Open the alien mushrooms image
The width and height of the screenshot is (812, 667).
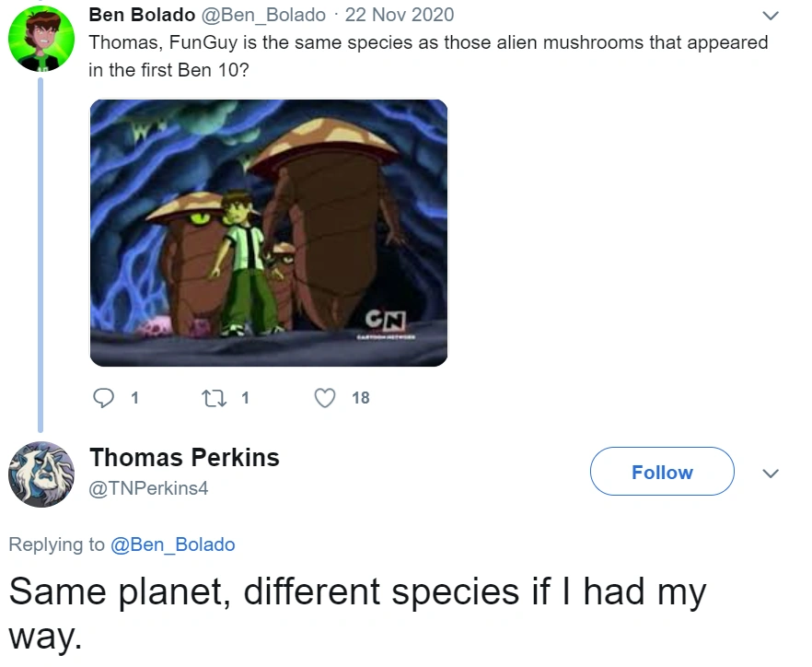(x=268, y=232)
